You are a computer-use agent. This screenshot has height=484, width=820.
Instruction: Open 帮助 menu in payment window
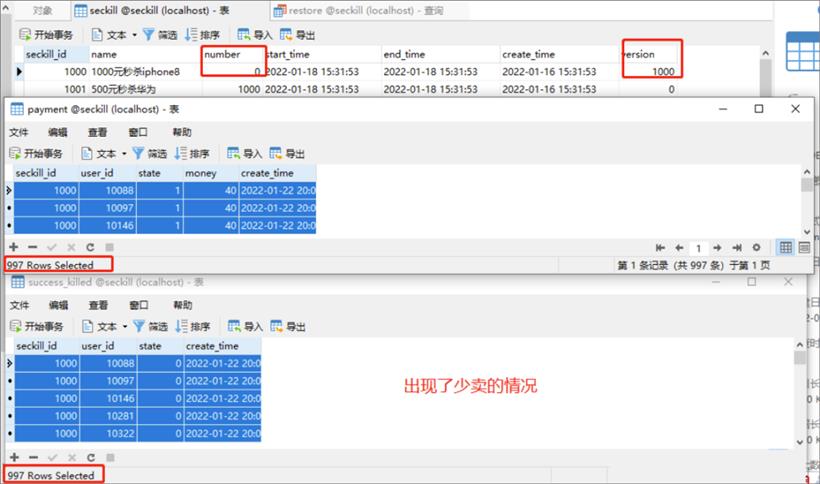pyautogui.click(x=182, y=132)
